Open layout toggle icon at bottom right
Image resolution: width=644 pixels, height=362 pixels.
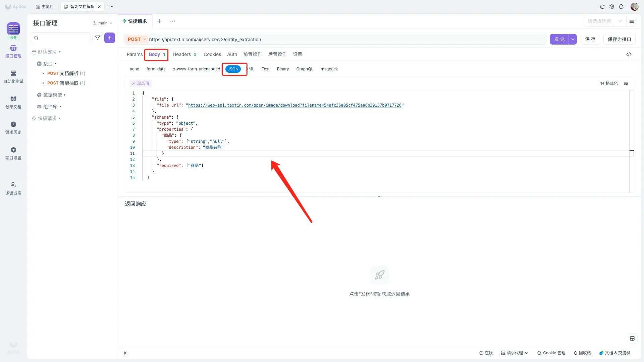click(x=632, y=339)
